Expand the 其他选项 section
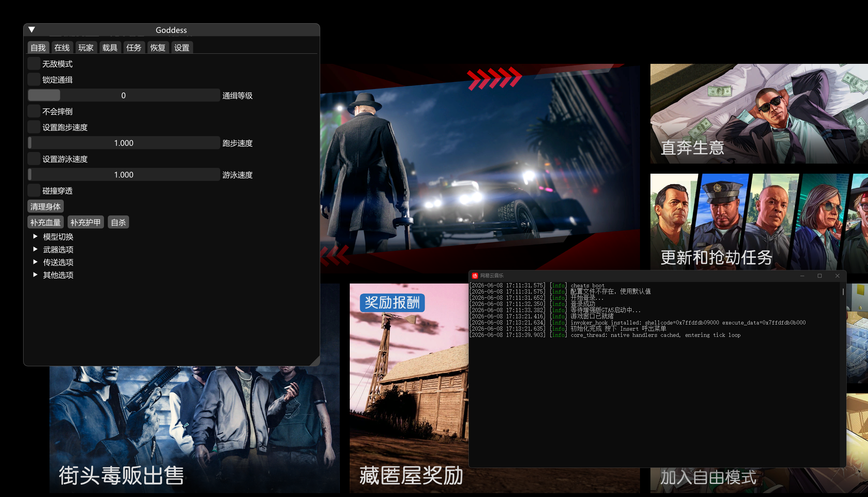Image resolution: width=868 pixels, height=497 pixels. (x=35, y=275)
